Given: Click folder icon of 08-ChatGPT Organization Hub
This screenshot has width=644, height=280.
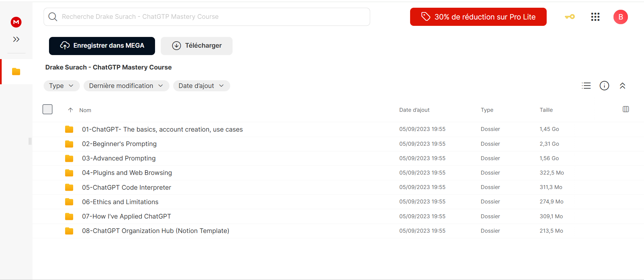Looking at the screenshot, I should coord(69,231).
